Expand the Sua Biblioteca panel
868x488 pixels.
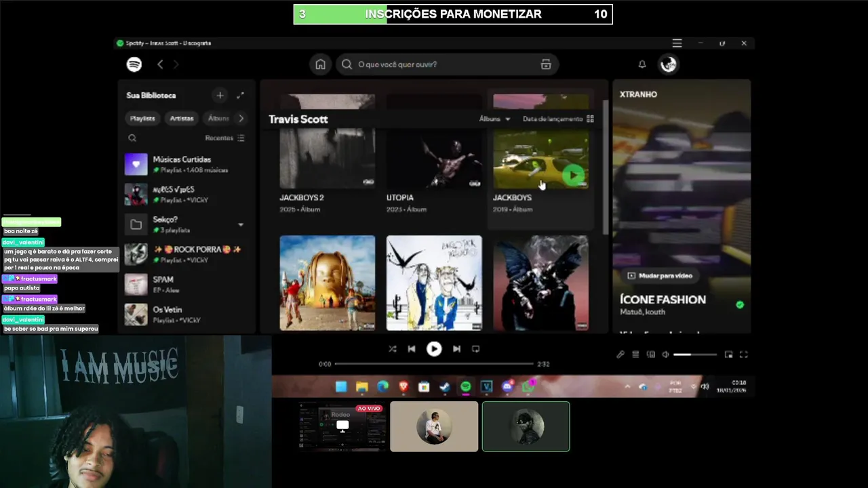click(x=240, y=96)
